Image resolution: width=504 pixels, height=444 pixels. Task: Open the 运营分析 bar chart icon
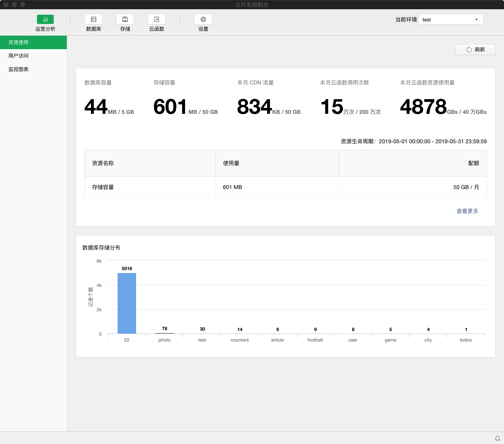[45, 19]
